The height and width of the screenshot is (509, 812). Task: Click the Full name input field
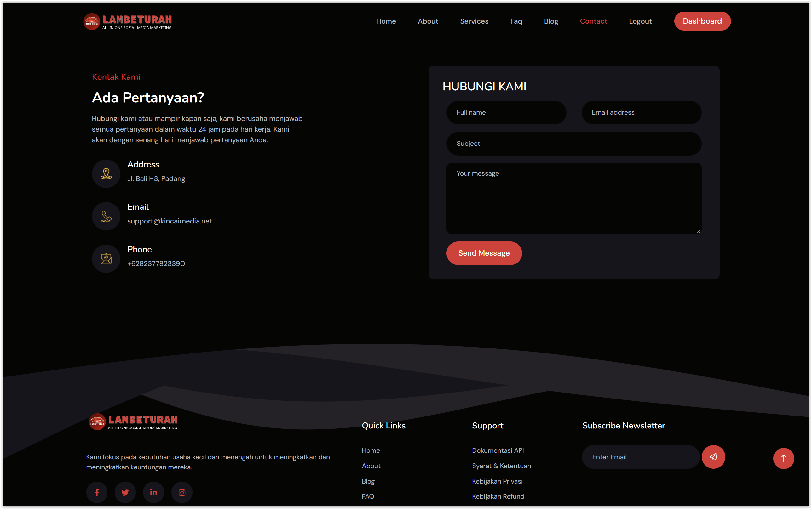[506, 112]
